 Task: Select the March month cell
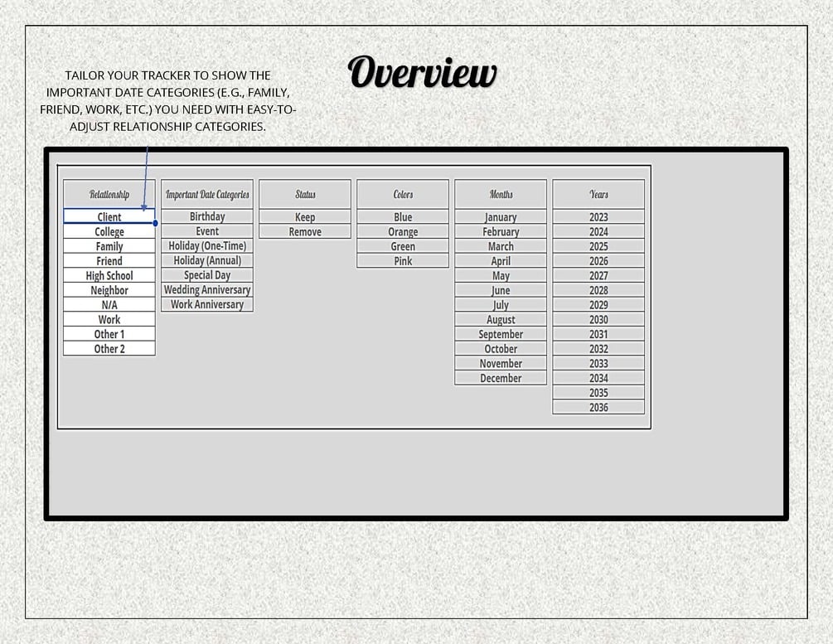[501, 246]
